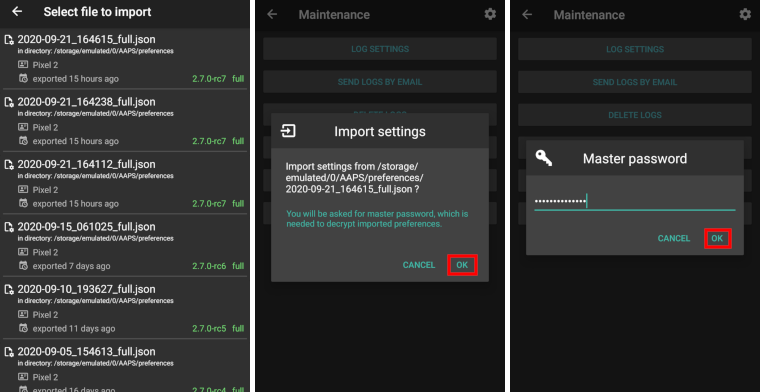
Task: Click directory path under 2020-09-21_164615_full.json
Action: (x=95, y=51)
